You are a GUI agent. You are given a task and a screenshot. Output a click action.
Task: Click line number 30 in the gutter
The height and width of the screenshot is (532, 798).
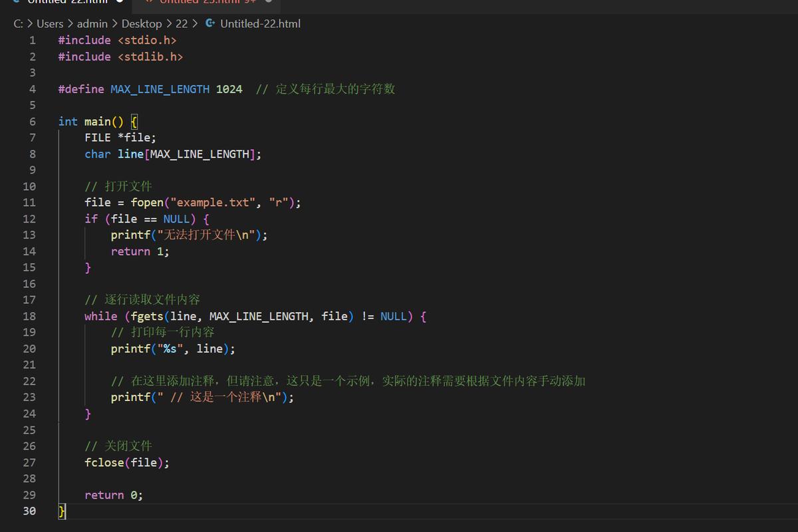click(29, 511)
